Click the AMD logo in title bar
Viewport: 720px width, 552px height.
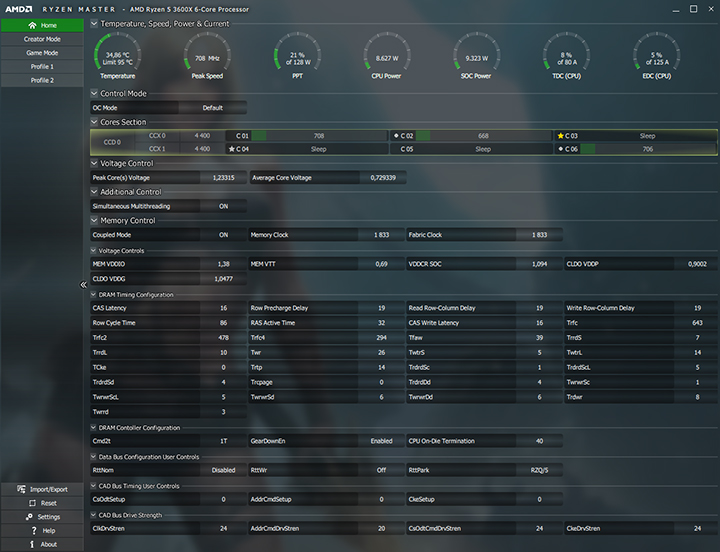pos(19,9)
